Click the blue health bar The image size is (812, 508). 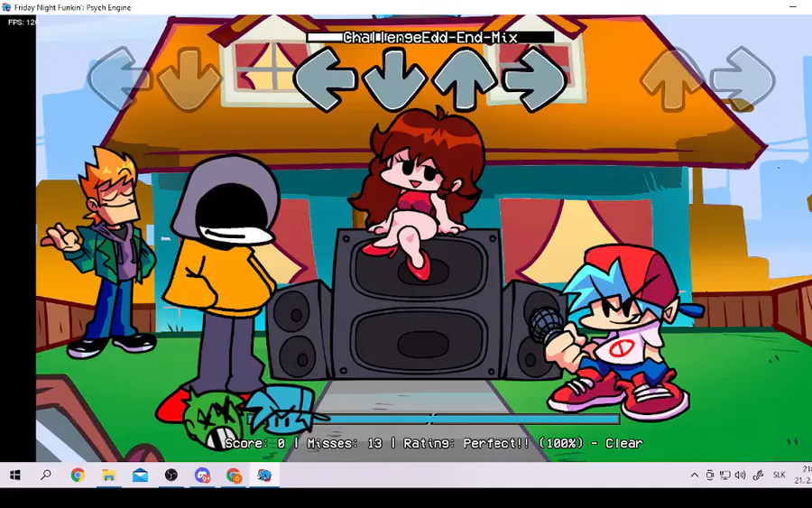(434, 419)
